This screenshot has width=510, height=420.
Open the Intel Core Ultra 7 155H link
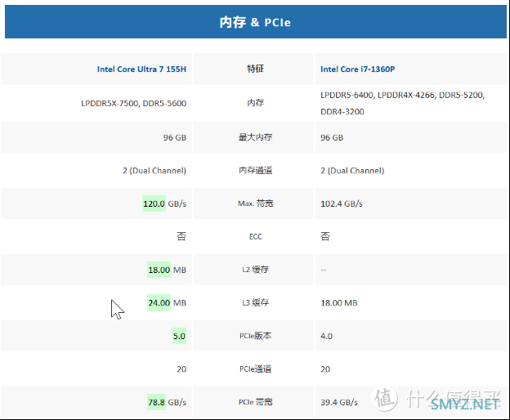point(141,69)
